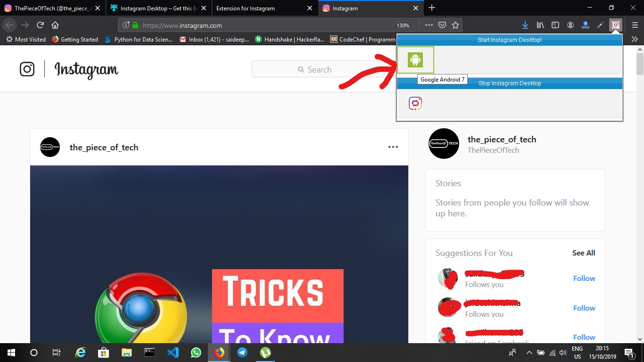Image resolution: width=644 pixels, height=362 pixels.
Task: Open page actions three-dot menu in address bar
Action: click(429, 25)
